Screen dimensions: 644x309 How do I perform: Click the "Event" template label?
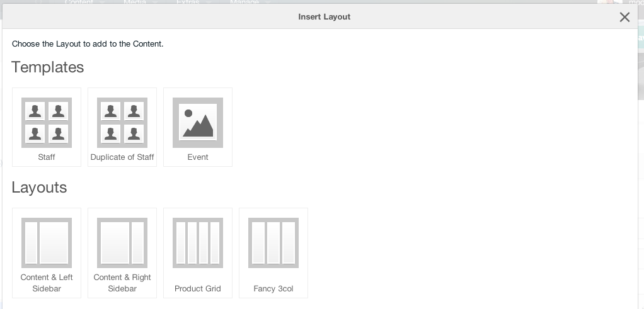(x=198, y=157)
